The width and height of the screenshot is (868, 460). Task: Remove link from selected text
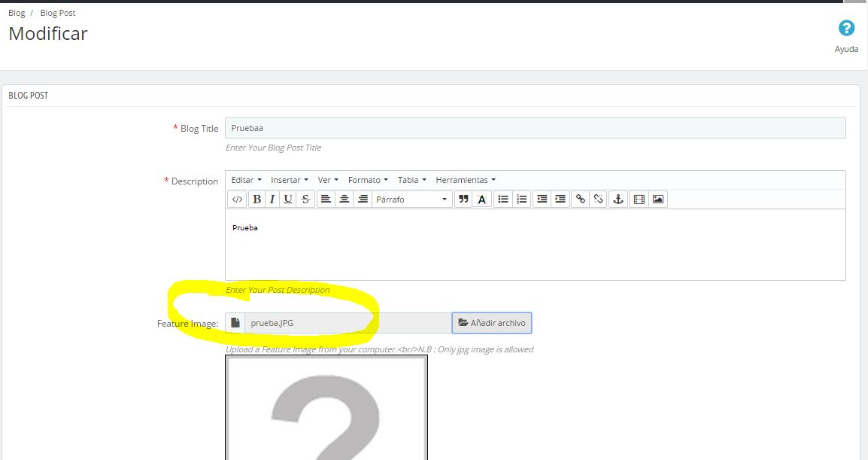[x=599, y=200]
